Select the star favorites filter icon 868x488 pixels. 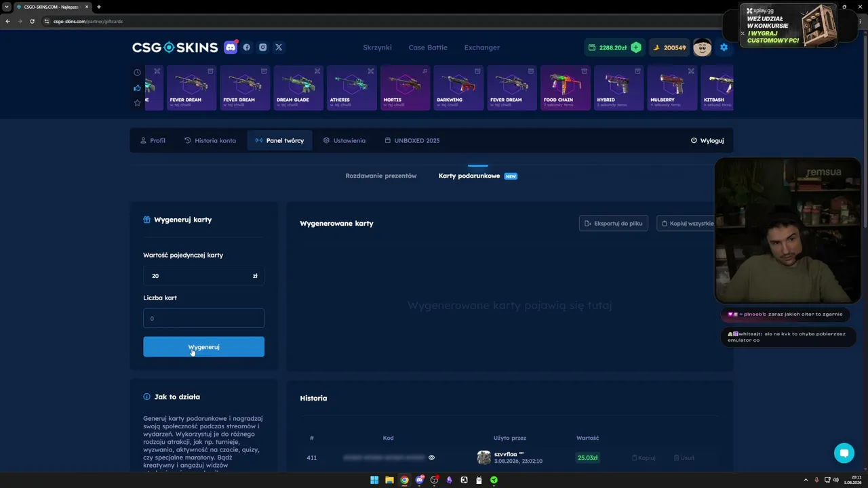pyautogui.click(x=137, y=103)
